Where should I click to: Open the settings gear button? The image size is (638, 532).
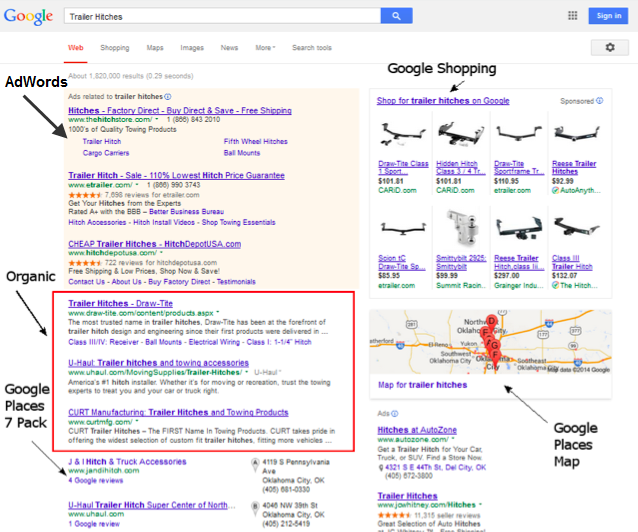click(x=610, y=48)
